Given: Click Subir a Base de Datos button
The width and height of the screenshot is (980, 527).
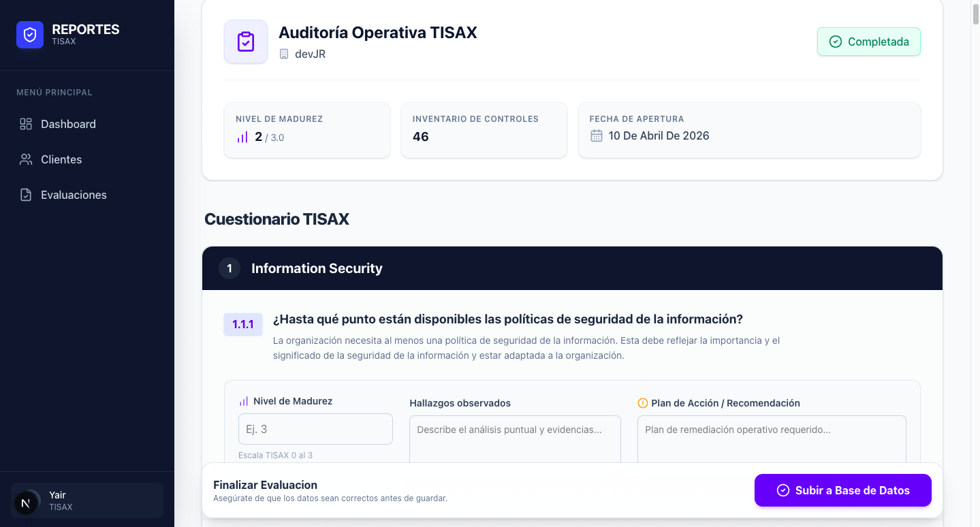Looking at the screenshot, I should 843,490.
